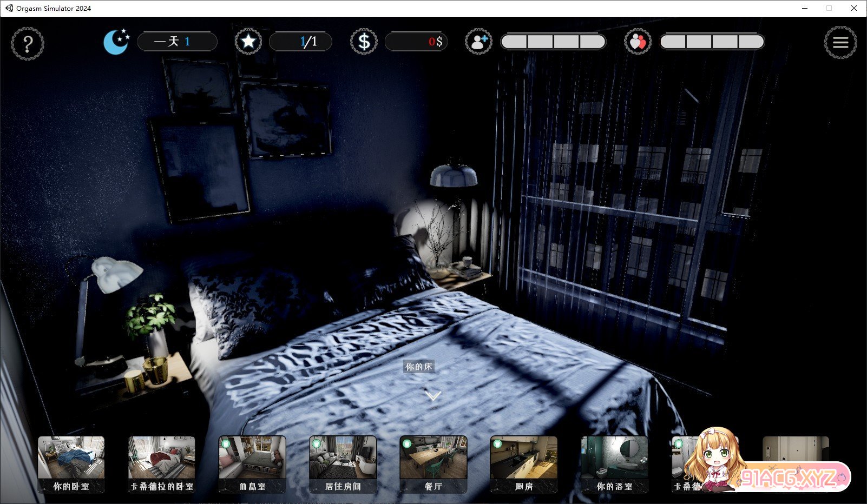Click the 0$ money counter field
Viewport: 867px width, 504px height.
coord(416,42)
